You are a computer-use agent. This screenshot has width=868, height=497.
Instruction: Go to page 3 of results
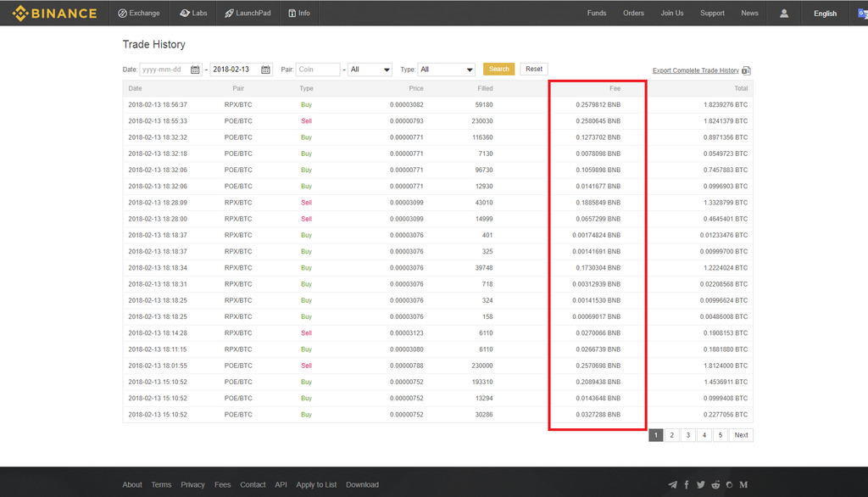[x=687, y=435]
